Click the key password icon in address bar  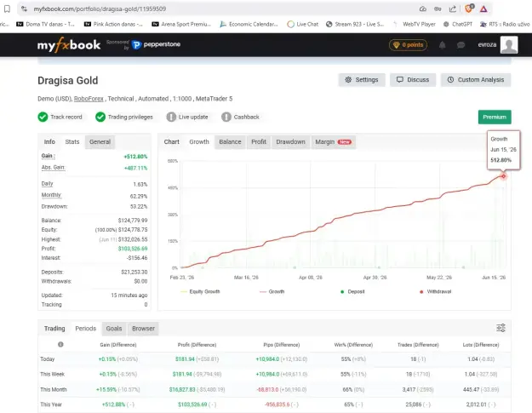click(x=438, y=9)
